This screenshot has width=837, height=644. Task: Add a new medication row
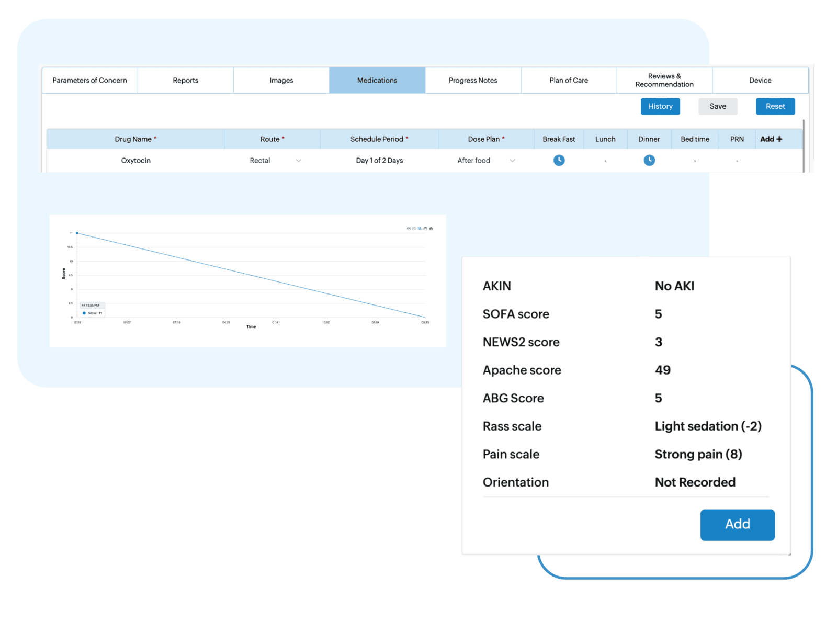(x=771, y=139)
